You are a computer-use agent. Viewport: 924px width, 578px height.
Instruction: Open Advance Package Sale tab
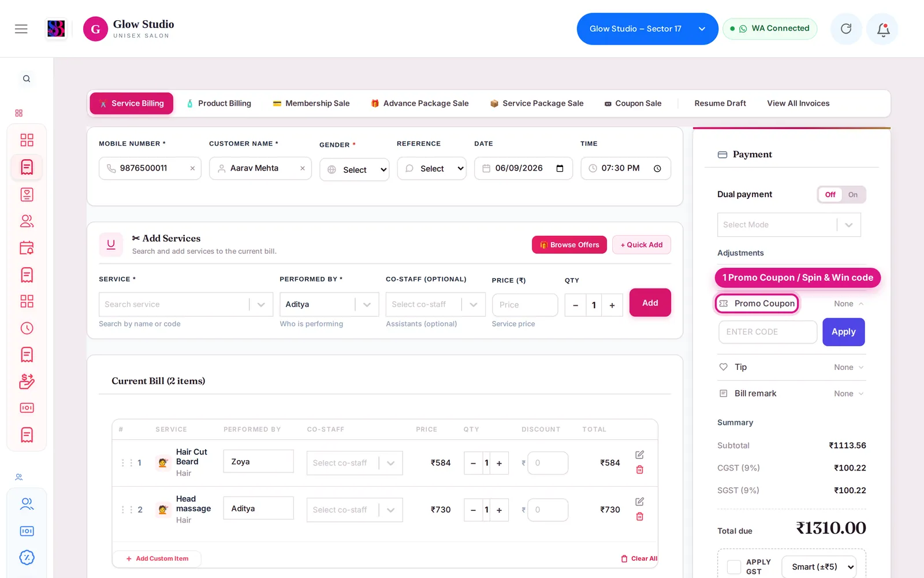pos(420,103)
